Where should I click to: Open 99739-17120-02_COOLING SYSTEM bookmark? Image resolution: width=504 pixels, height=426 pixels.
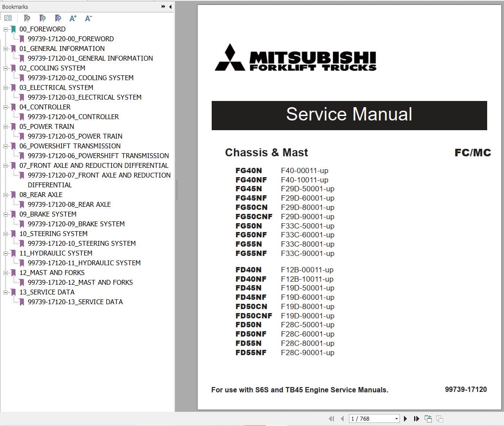click(x=81, y=78)
